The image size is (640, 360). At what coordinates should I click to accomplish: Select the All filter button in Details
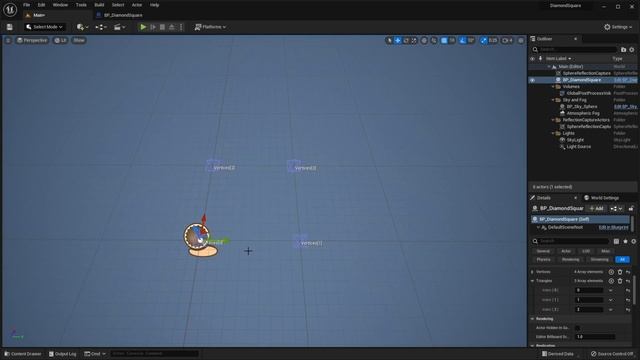622,260
